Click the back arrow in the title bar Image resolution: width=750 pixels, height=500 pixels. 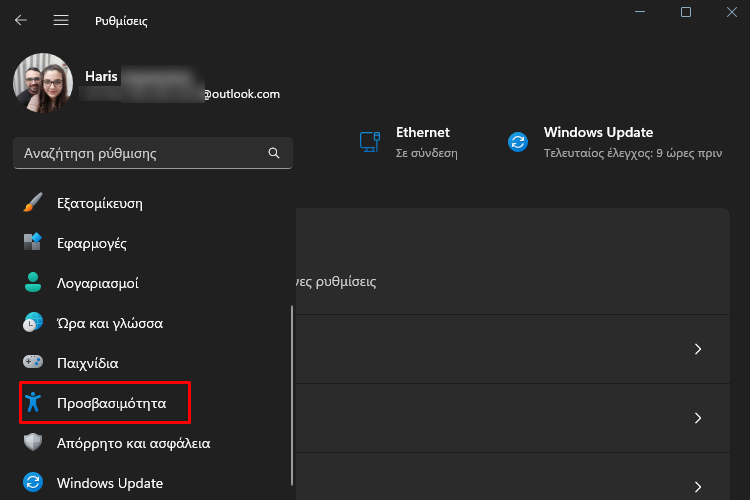(x=21, y=20)
